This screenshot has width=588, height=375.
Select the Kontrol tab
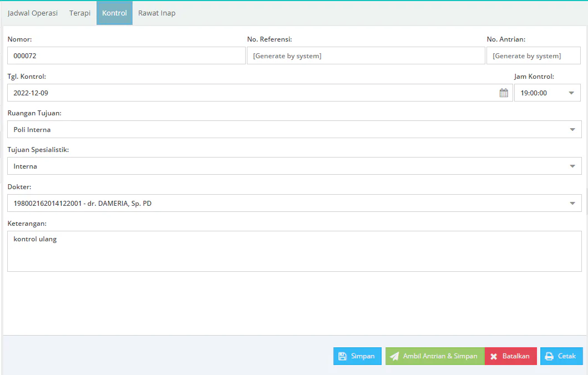coord(114,13)
